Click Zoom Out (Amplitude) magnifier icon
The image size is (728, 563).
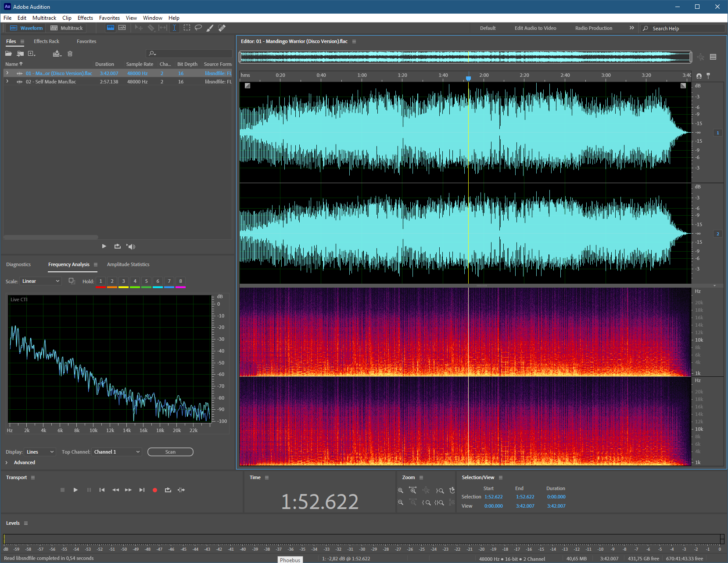[x=400, y=502]
